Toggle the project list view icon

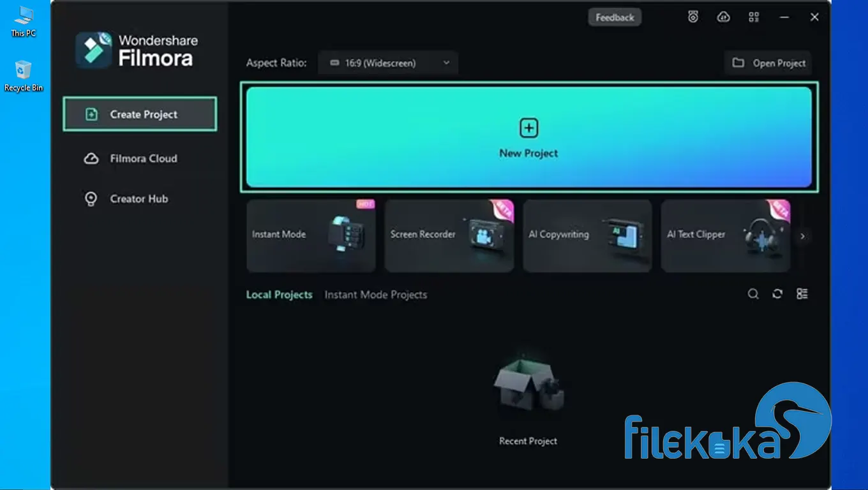click(802, 293)
